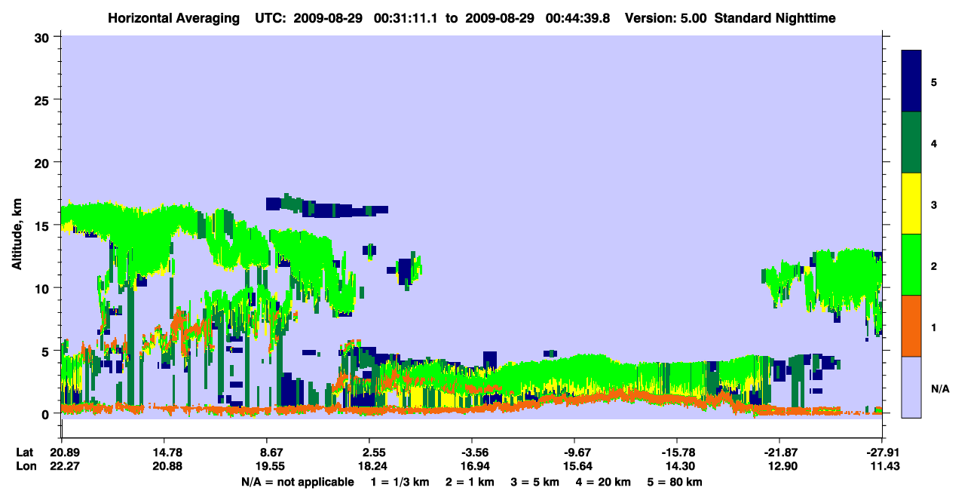
Task: Click 'Standard Nighttime' in the title
Action: pos(775,17)
